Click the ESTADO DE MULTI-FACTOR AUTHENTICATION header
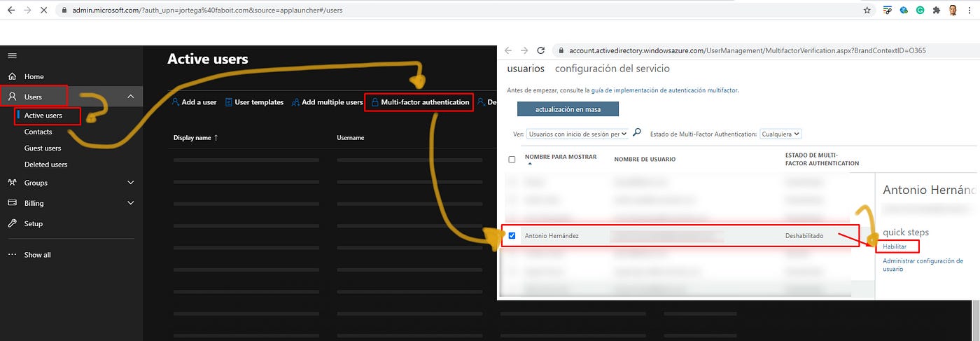The width and height of the screenshot is (980, 341). [822, 159]
